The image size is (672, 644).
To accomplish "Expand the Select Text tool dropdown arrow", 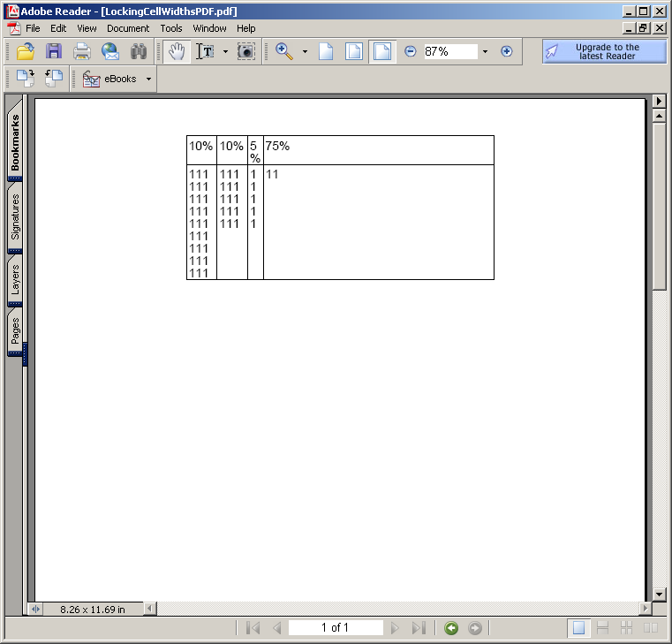I will (x=225, y=51).
